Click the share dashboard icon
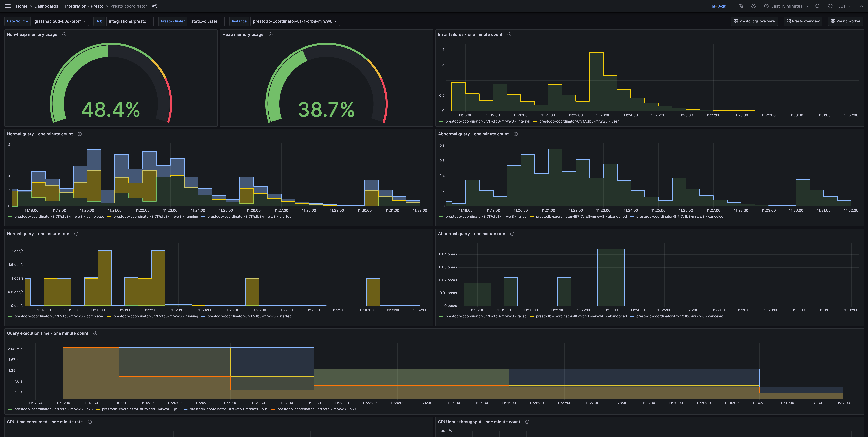This screenshot has height=437, width=868. (154, 6)
